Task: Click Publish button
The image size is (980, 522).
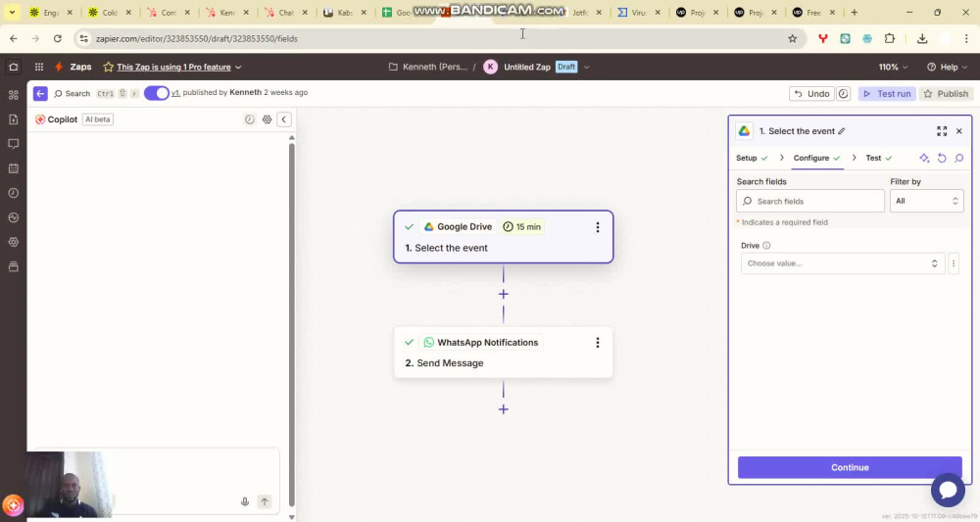Action: pyautogui.click(x=946, y=94)
